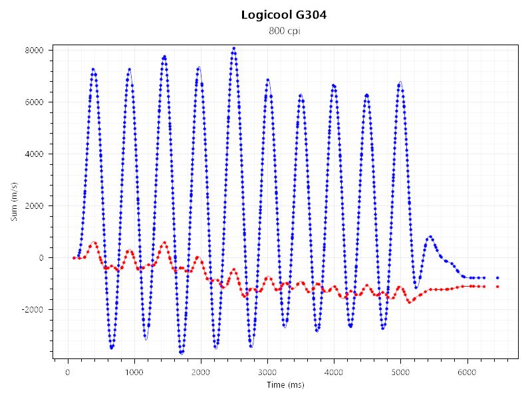
Task: Click the x-axis label "Time (ms)"
Action: (x=285, y=385)
